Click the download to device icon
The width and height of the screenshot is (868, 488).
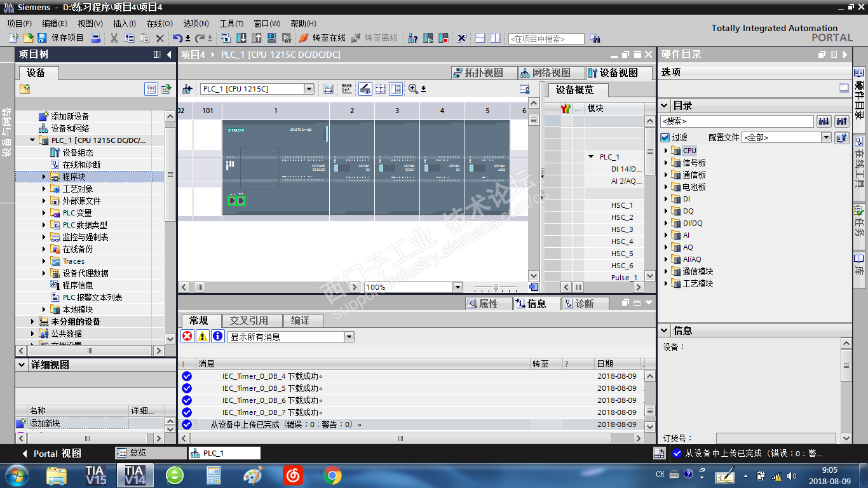tap(242, 38)
